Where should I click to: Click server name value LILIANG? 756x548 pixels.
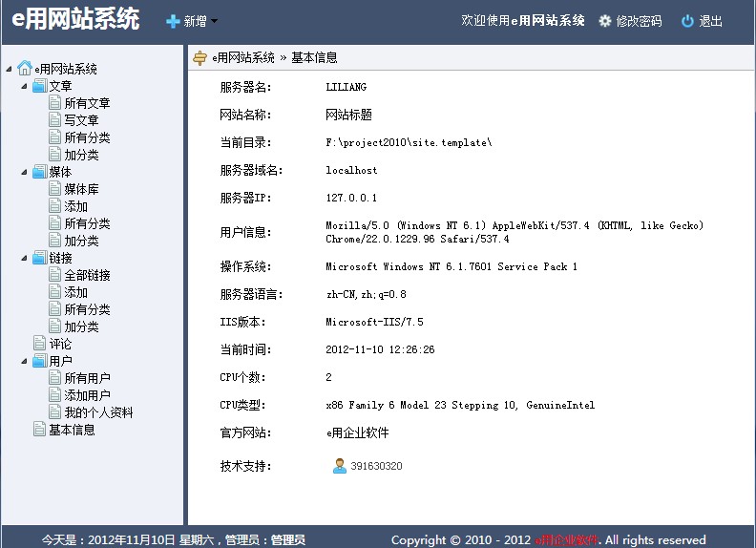click(x=346, y=87)
